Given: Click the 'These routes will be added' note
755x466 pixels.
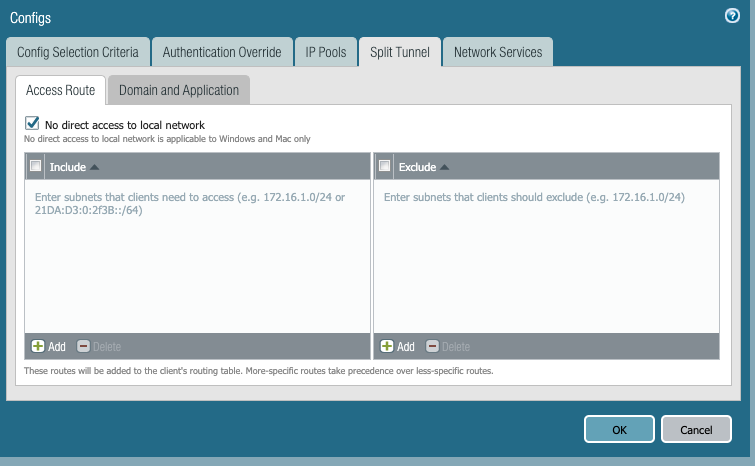Looking at the screenshot, I should [259, 371].
